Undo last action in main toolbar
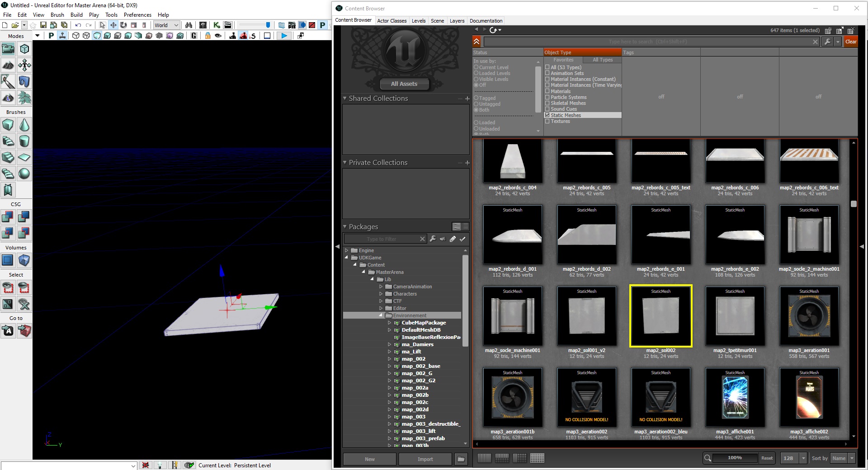Screen dimensions: 868x470 pyautogui.click(x=78, y=25)
